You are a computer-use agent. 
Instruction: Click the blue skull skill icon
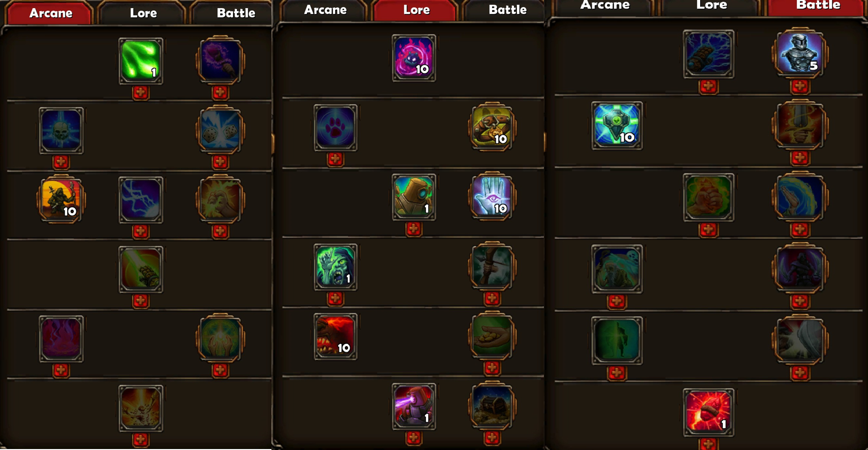tap(61, 130)
